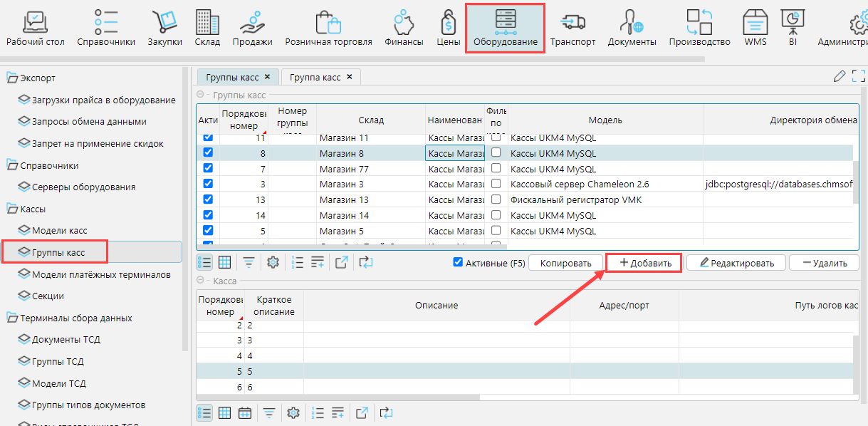868x426 pixels.
Task: Click the Добавить button
Action: tap(644, 263)
